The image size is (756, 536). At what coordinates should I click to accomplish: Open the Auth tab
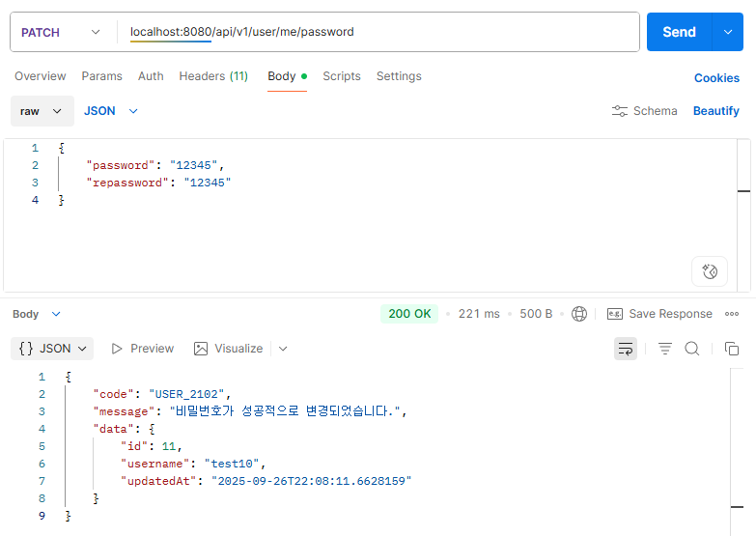point(151,76)
